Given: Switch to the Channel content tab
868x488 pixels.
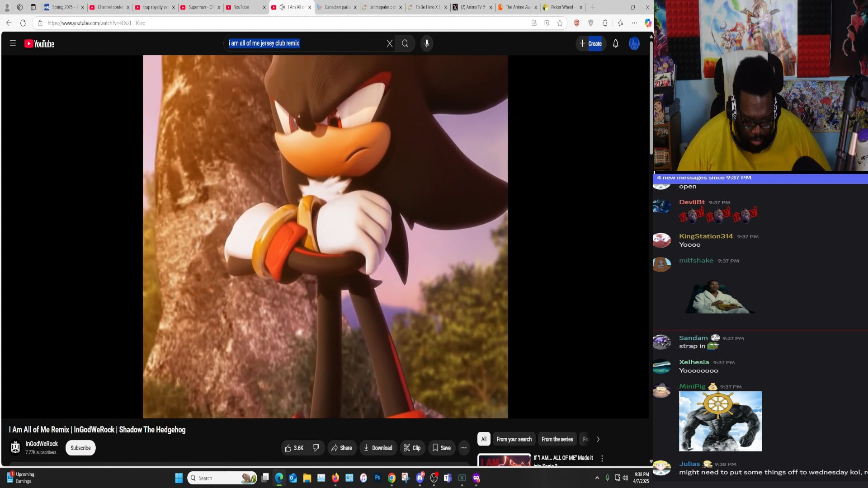Looking at the screenshot, I should 110,7.
